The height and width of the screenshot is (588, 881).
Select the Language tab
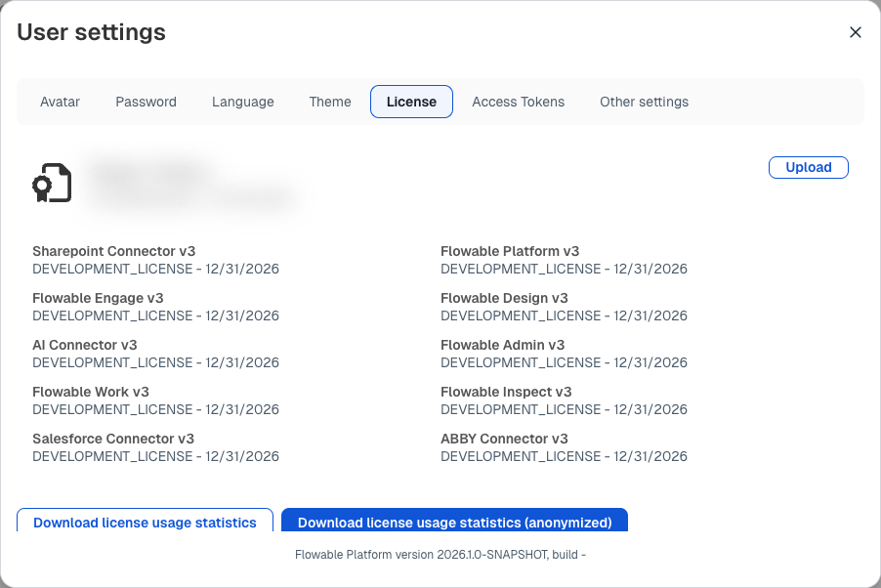click(x=243, y=102)
